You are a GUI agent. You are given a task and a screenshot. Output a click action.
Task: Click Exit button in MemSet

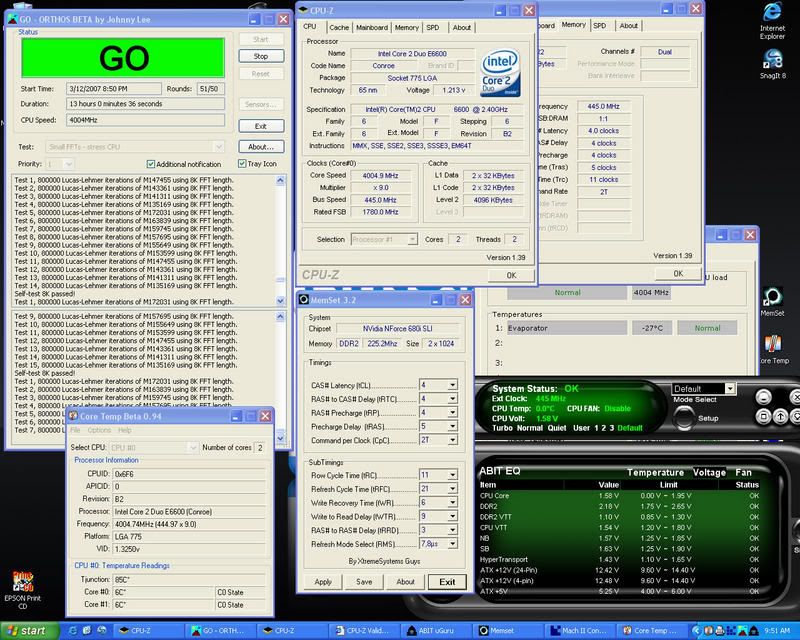tap(447, 582)
